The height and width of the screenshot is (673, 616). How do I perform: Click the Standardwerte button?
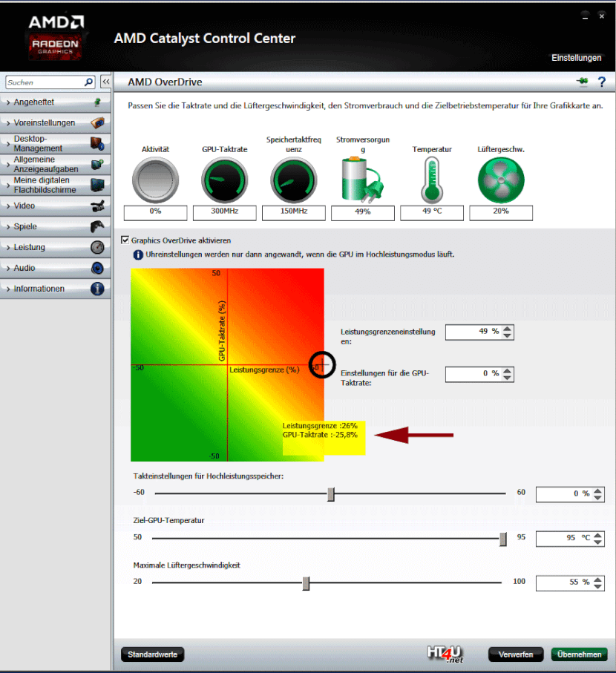point(152,654)
